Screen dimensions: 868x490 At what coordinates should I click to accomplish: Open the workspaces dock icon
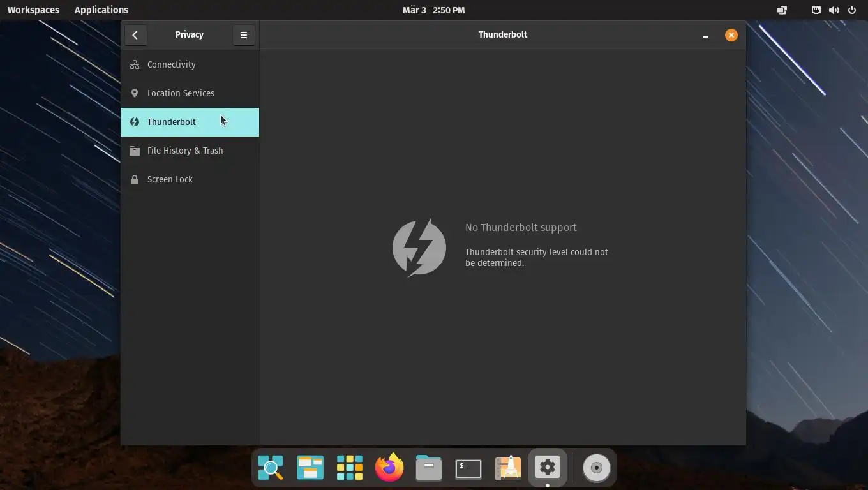310,468
